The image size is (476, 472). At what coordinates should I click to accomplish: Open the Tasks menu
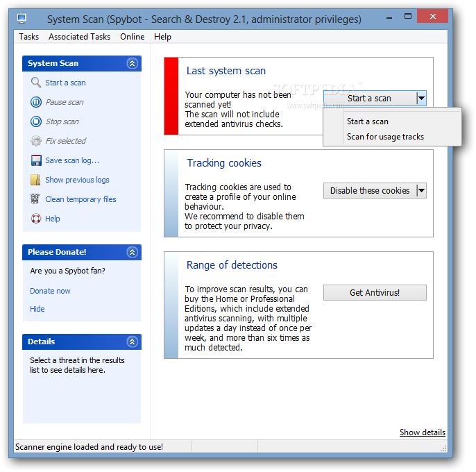[x=29, y=37]
